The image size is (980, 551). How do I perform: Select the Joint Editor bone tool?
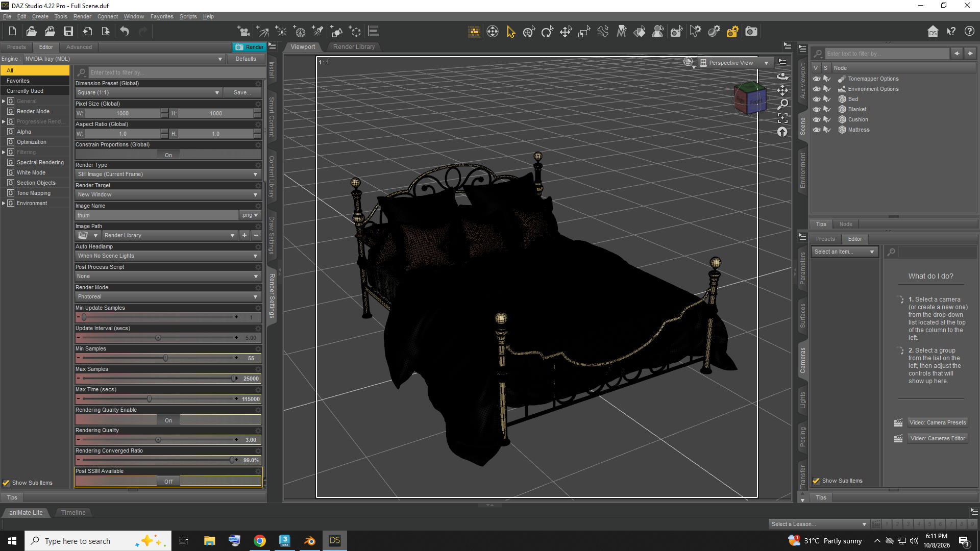[602, 32]
